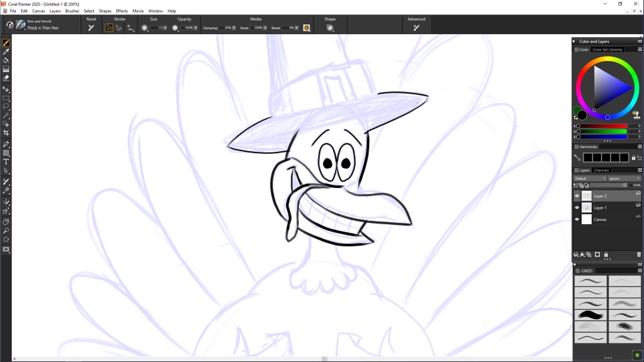
Task: Toggle Canvas layer visibility eye
Action: click(577, 219)
